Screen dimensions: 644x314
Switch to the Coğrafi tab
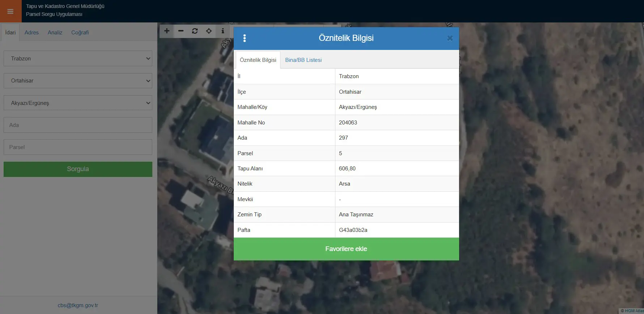coord(80,33)
